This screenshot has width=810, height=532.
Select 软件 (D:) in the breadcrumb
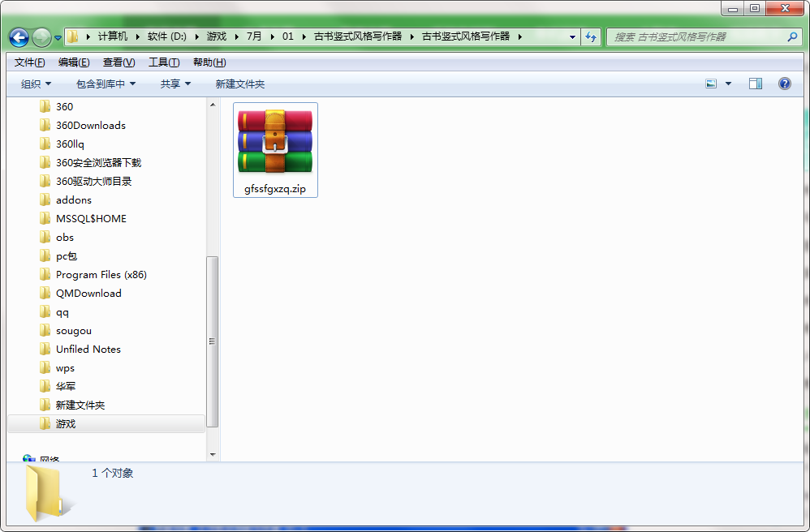[167, 36]
